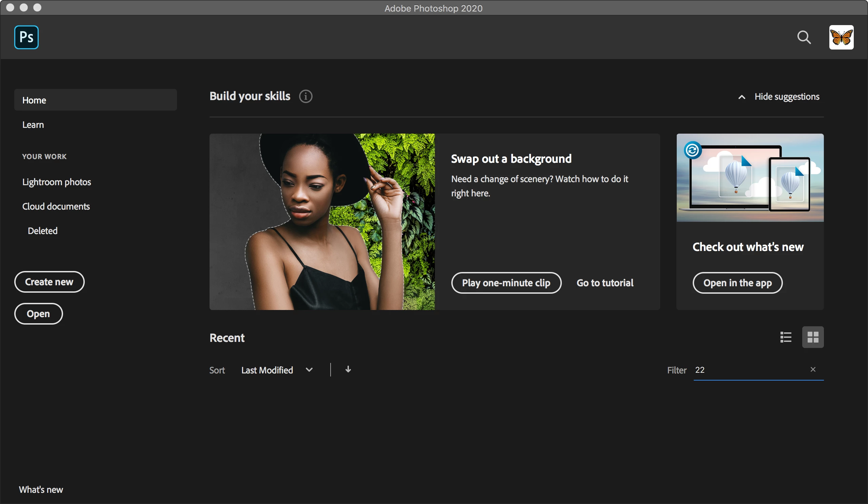Reverse sort order with the arrow icon
868x504 pixels.
[x=348, y=369]
